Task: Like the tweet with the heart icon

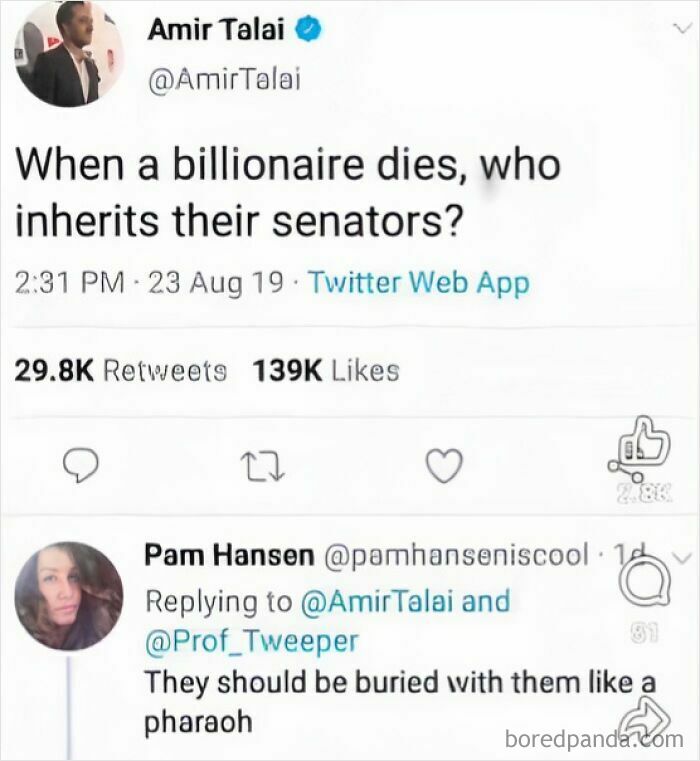Action: 443,464
